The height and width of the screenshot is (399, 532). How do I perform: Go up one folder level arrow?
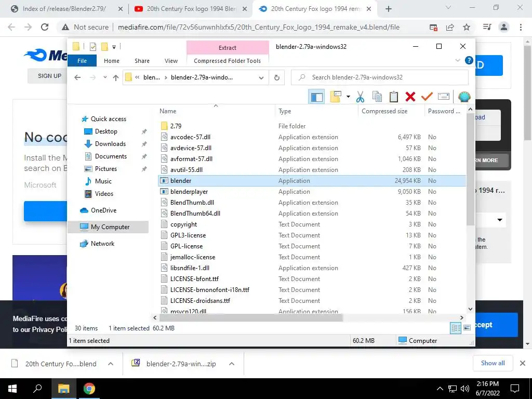point(116,78)
